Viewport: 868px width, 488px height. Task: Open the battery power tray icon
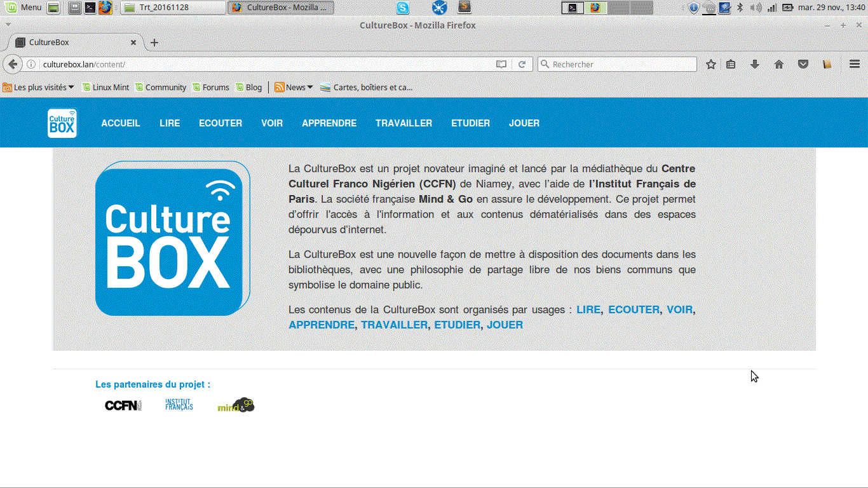click(788, 8)
